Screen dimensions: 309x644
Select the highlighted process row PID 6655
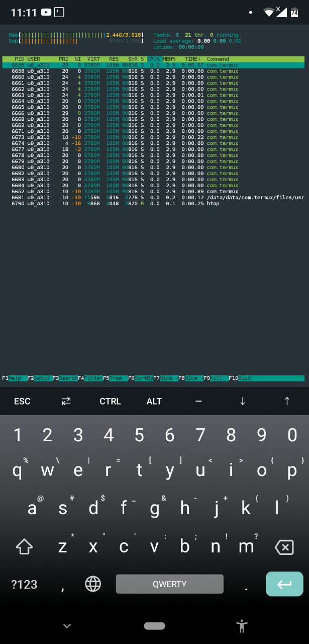pyautogui.click(x=153, y=65)
